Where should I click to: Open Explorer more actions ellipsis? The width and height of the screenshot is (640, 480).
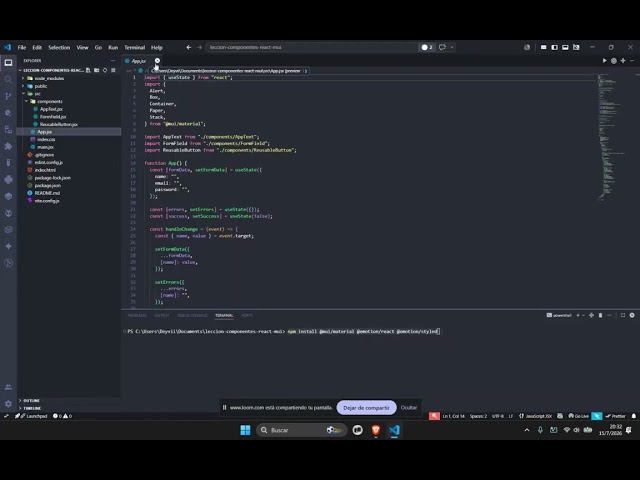point(113,60)
